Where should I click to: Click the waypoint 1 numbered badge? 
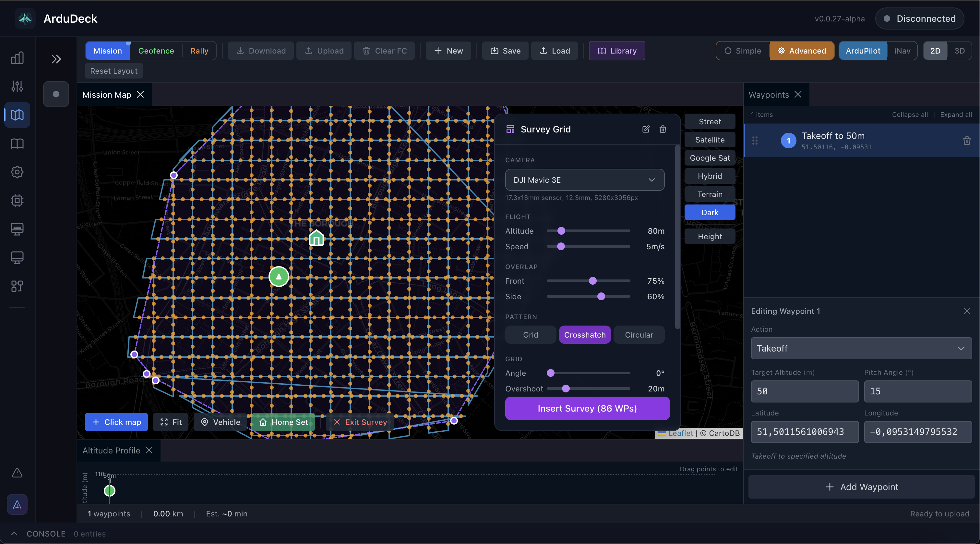point(789,141)
